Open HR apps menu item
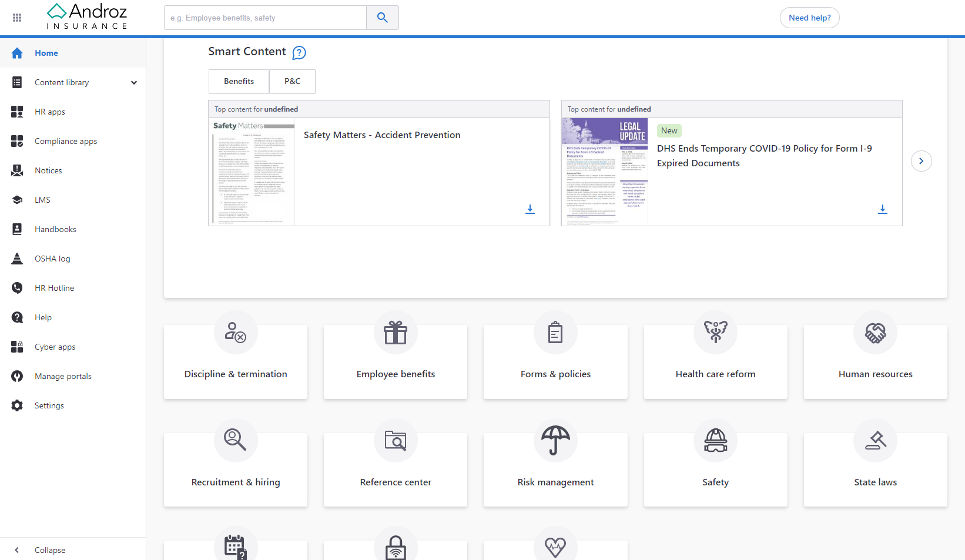The height and width of the screenshot is (560, 965). (73, 112)
